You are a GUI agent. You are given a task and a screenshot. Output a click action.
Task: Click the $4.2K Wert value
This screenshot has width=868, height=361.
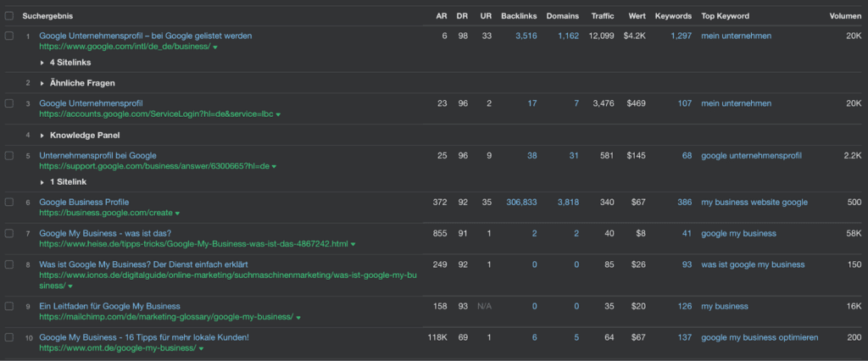[x=634, y=36]
